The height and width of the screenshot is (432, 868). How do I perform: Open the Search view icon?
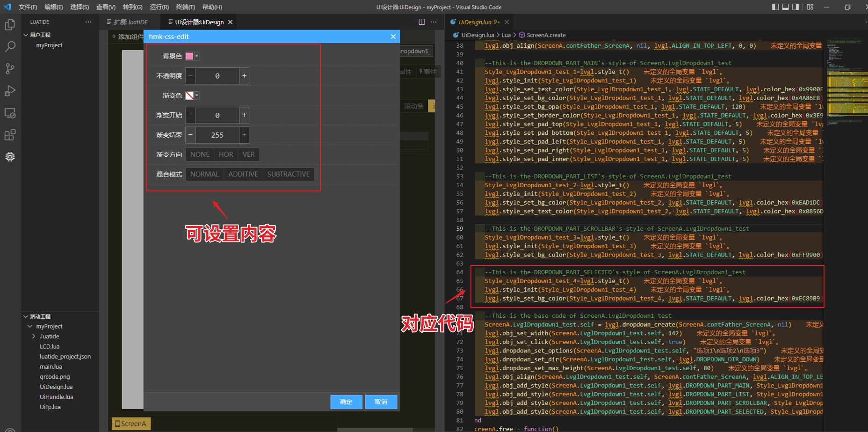tap(10, 46)
